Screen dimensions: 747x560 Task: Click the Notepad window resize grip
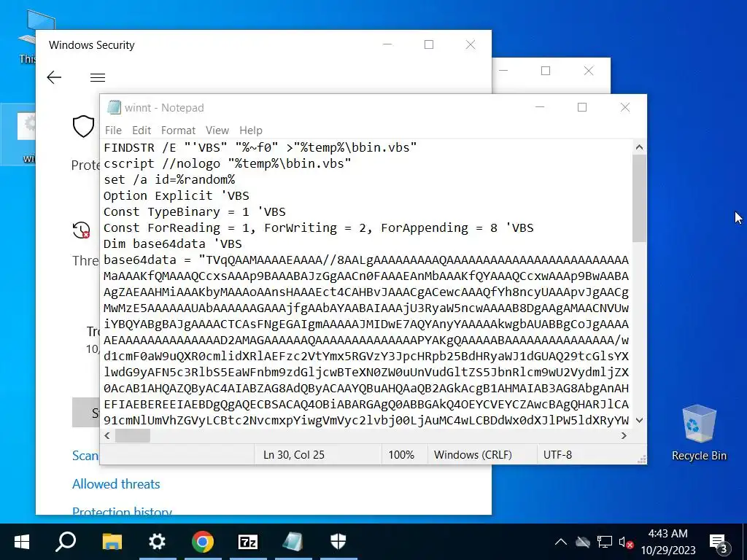642,459
